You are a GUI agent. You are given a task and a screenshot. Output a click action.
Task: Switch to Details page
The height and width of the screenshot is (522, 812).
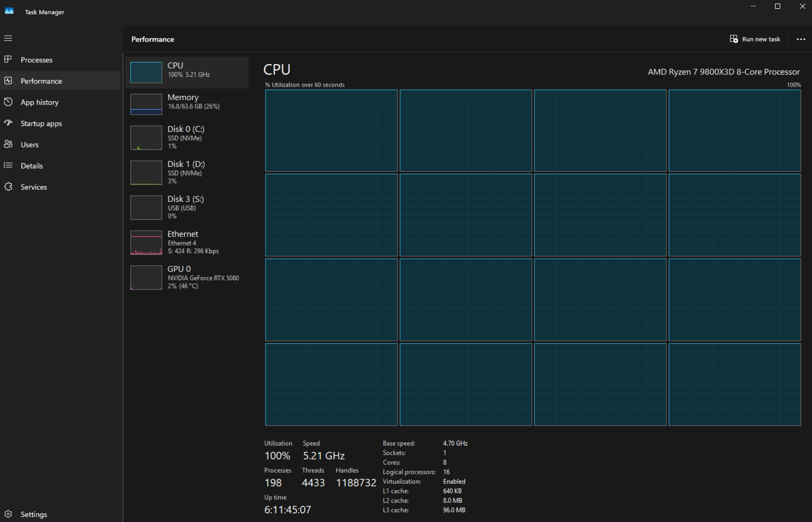[x=32, y=166]
